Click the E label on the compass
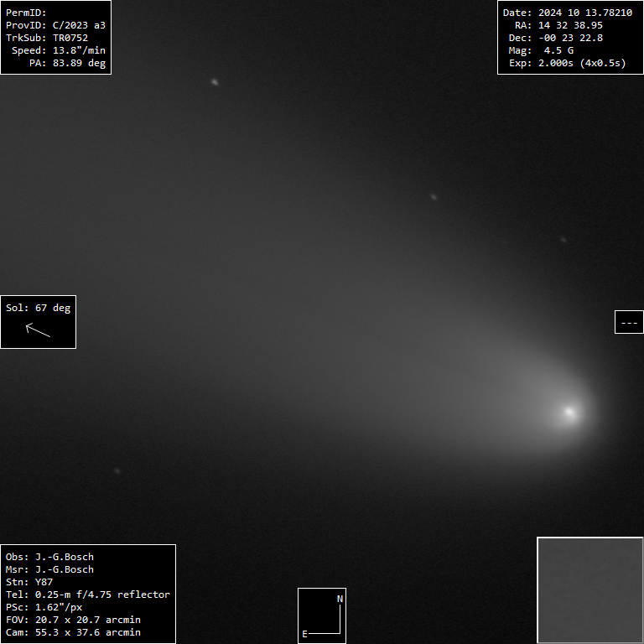 pos(304,634)
